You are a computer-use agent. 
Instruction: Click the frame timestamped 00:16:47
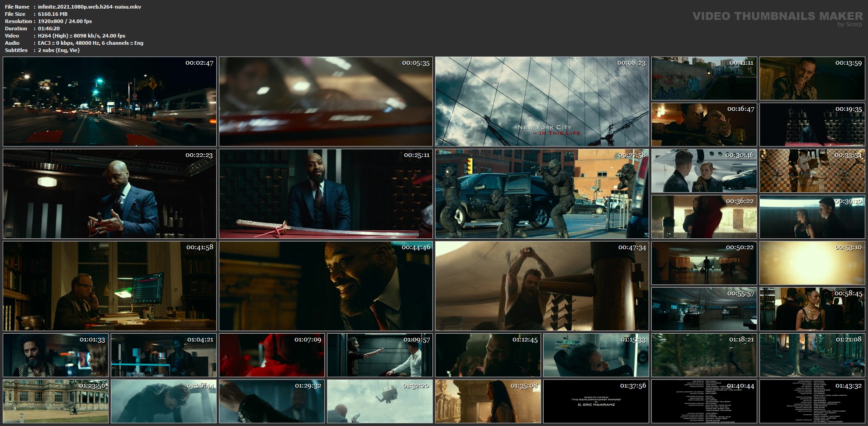[x=704, y=125]
